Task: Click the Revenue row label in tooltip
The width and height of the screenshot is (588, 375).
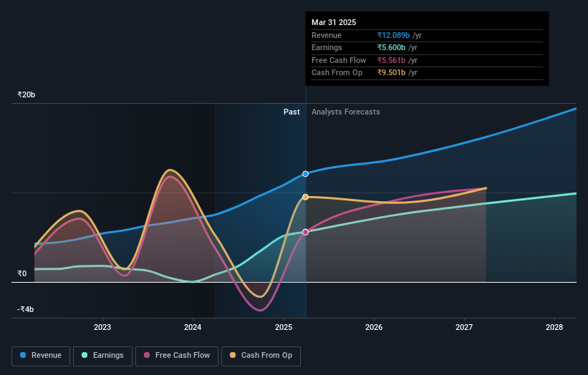Action: pyautogui.click(x=327, y=35)
